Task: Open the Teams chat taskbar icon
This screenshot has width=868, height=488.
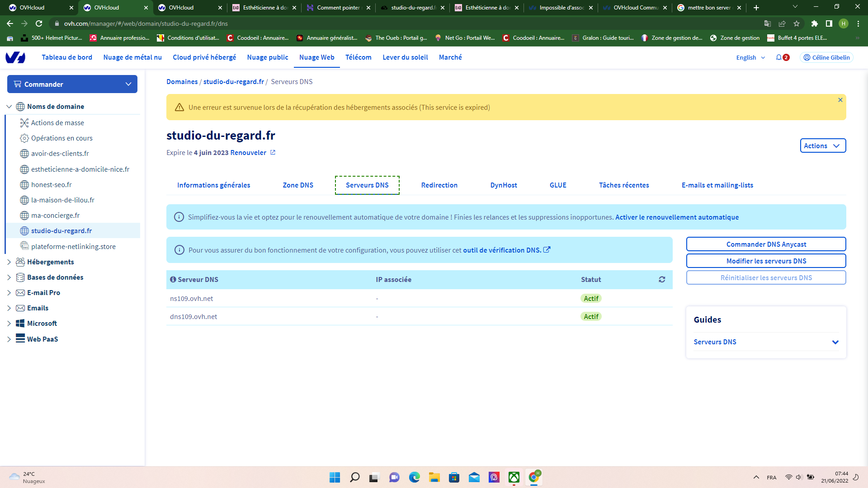Action: pos(395,477)
